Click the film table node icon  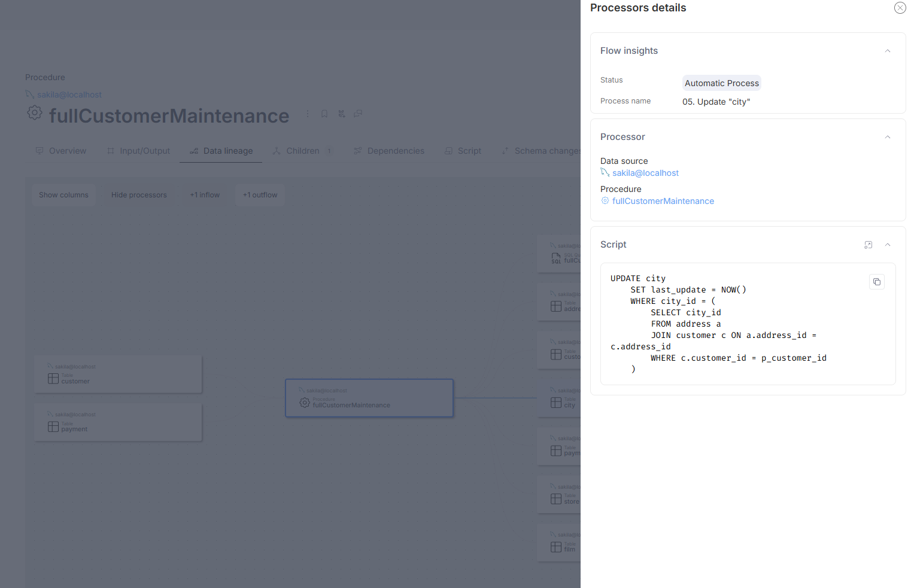(556, 547)
